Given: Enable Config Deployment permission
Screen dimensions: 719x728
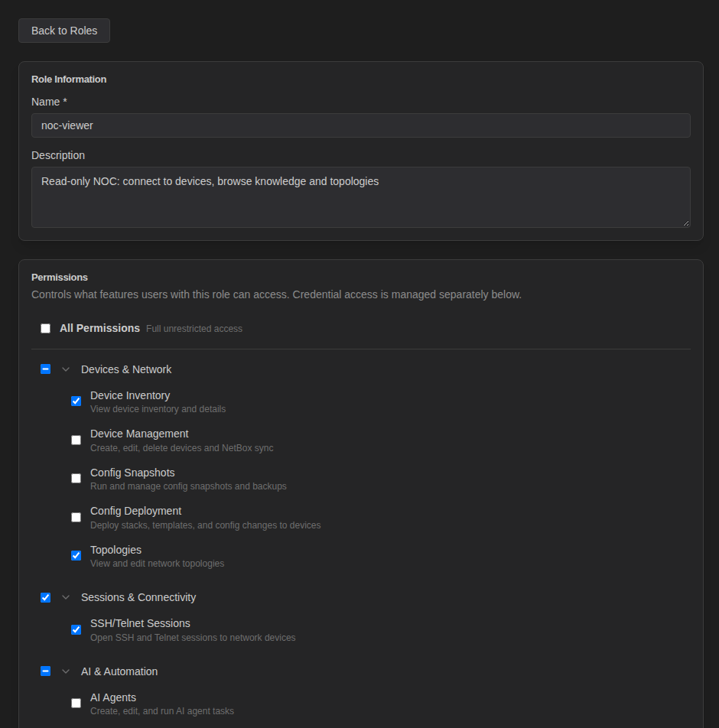Looking at the screenshot, I should (x=76, y=517).
